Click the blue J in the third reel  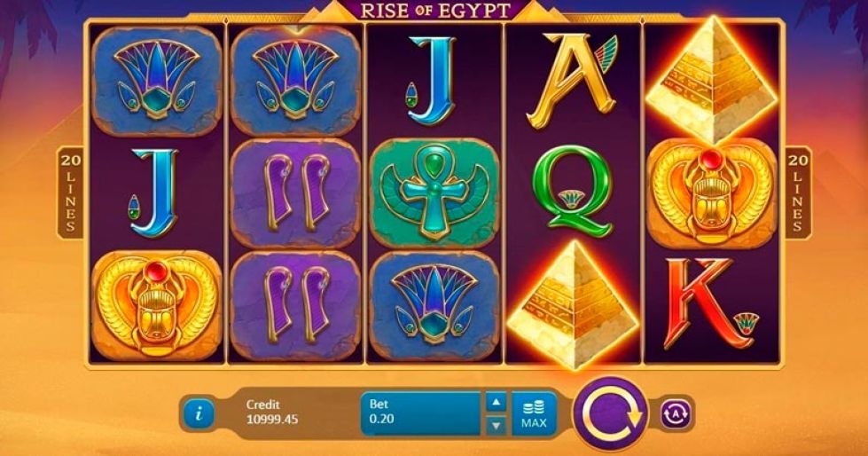click(431, 81)
